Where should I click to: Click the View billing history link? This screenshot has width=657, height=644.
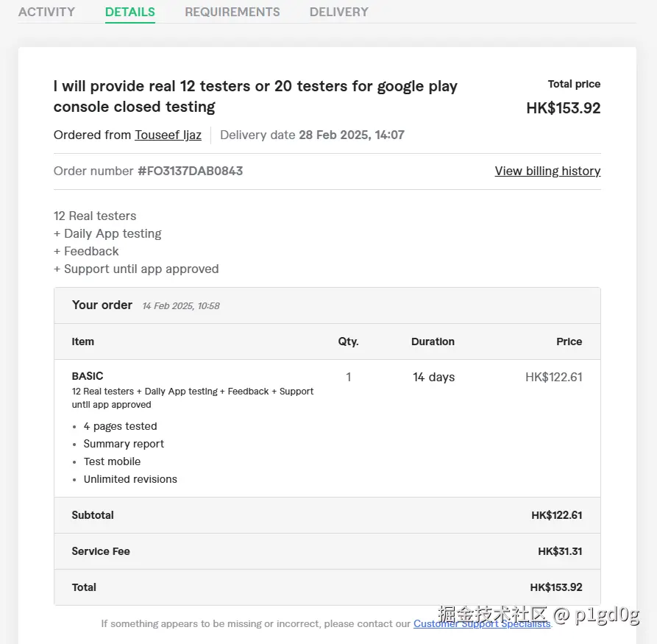click(547, 171)
